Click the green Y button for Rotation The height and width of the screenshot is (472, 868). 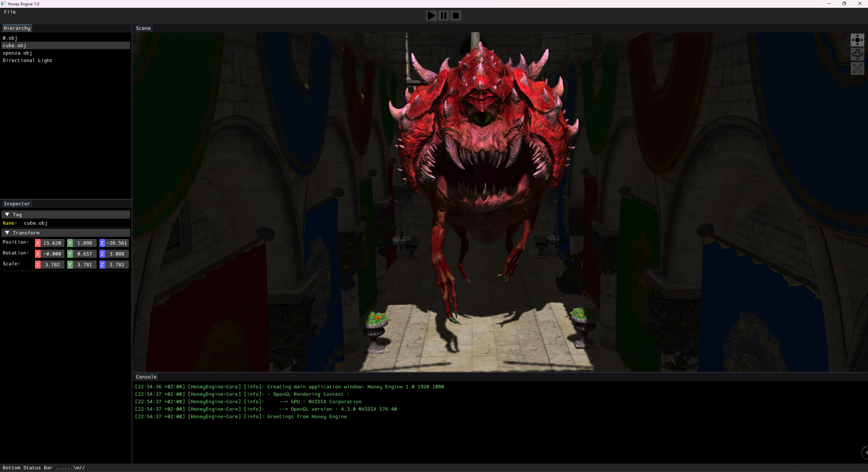pyautogui.click(x=70, y=254)
